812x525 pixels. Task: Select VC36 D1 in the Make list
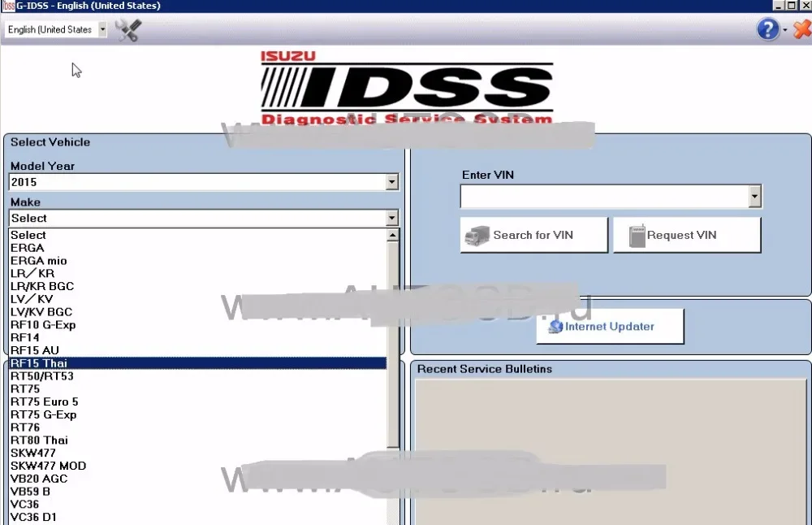click(x=197, y=517)
